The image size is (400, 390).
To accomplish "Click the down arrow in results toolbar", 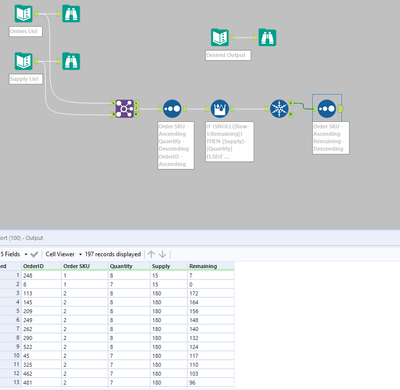I will pos(162,254).
